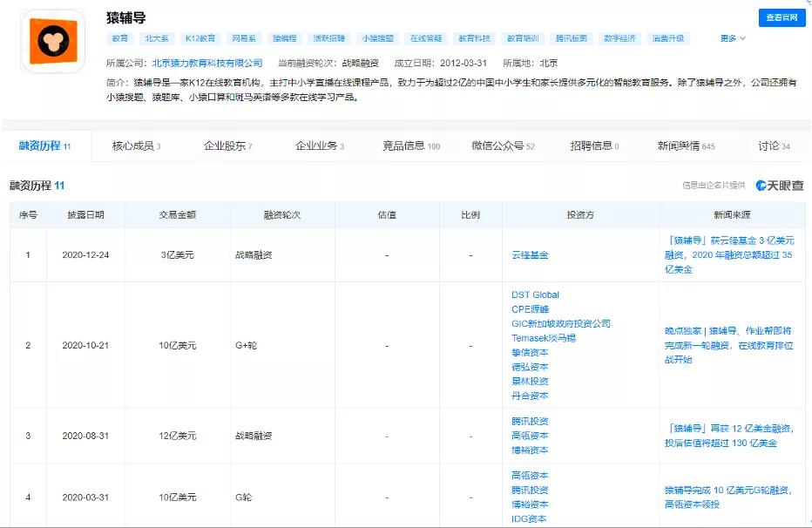This screenshot has height=528, width=812.
Task: Open 腾讯投资 link in row 4
Action: click(x=530, y=490)
